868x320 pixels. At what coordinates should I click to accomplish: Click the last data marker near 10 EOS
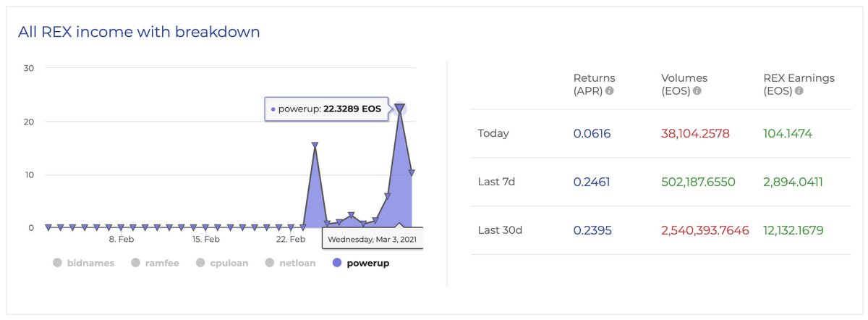coord(412,172)
